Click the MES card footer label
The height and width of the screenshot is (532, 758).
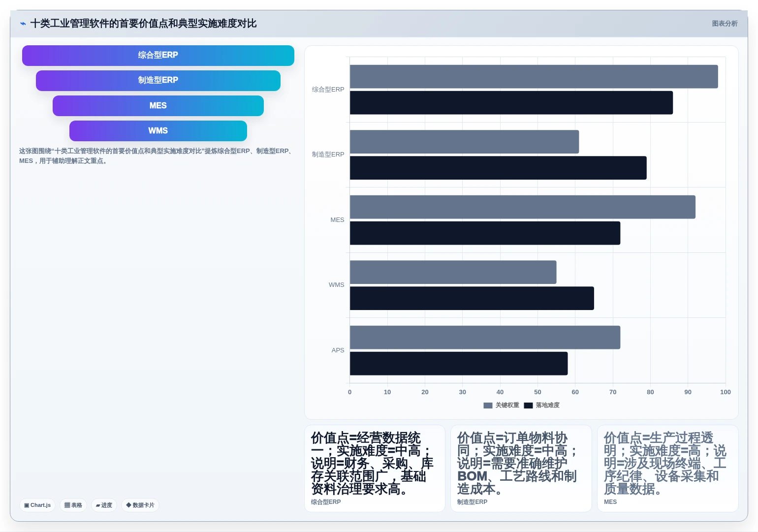coord(610,502)
